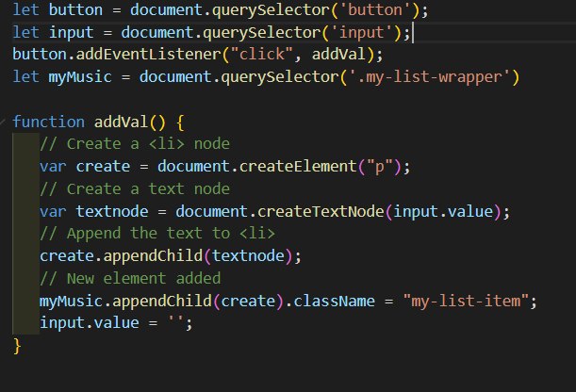Viewport: 576px width, 392px height.
Task: Place cursor on input variable in let declaration
Action: coord(72,33)
